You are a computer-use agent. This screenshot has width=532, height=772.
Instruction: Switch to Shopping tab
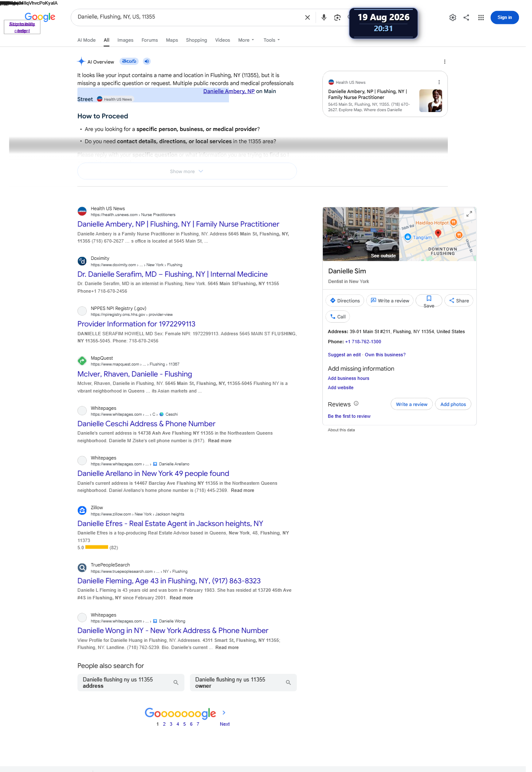(197, 40)
